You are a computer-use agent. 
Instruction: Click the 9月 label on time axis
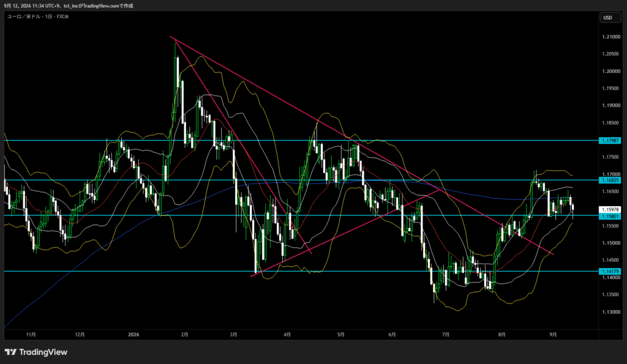[553, 335]
